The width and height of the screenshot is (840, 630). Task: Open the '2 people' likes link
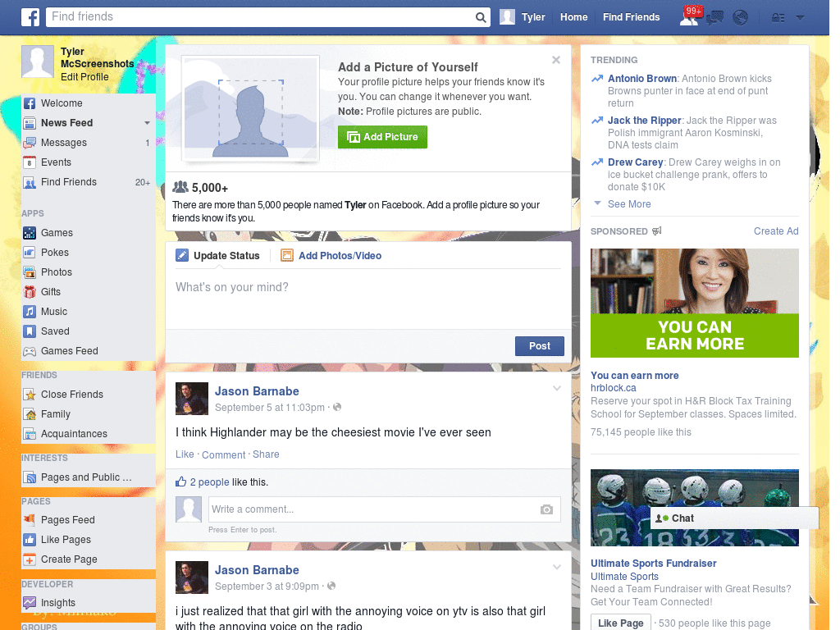click(209, 482)
